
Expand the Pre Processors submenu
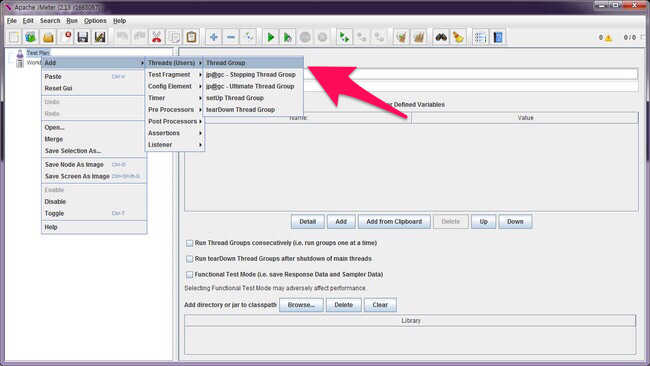tap(175, 109)
